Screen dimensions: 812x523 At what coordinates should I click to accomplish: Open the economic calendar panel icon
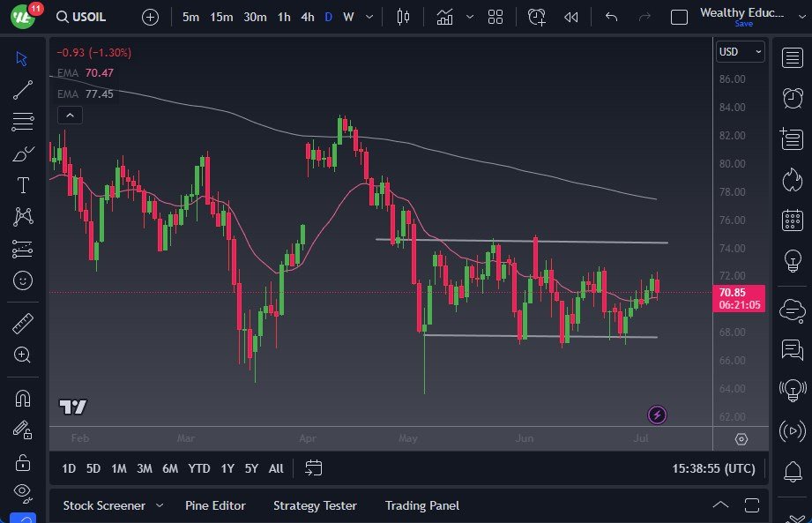tap(791, 220)
